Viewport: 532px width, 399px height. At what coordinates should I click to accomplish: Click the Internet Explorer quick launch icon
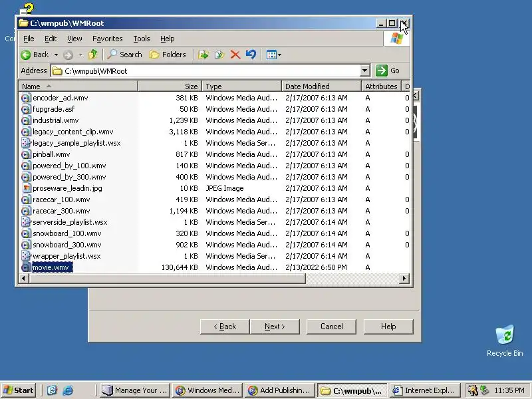(x=68, y=390)
